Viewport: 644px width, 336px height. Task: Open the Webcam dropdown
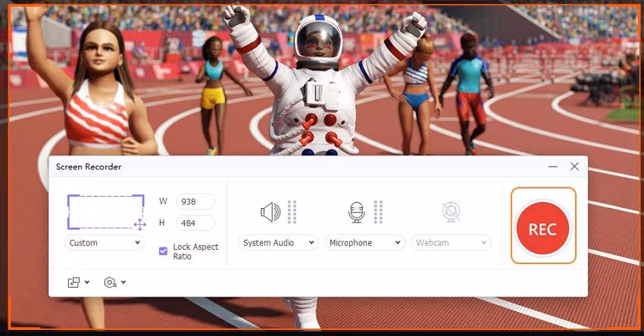coord(451,243)
